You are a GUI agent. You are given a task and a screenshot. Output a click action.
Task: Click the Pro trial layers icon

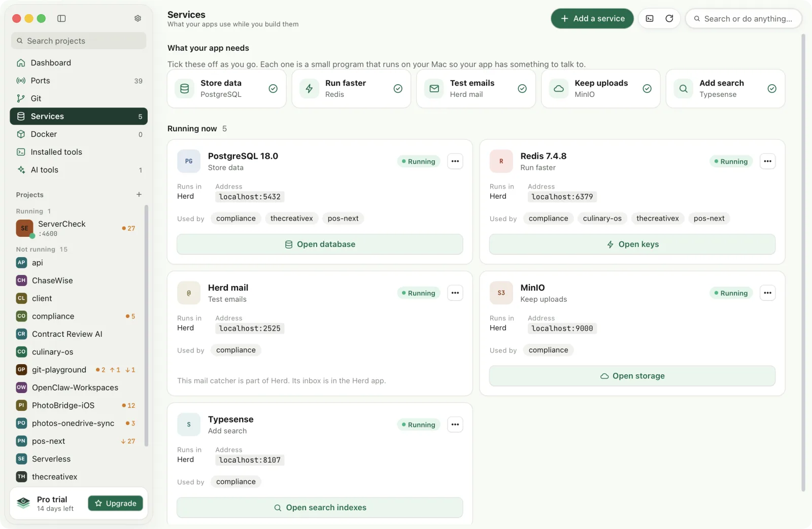pyautogui.click(x=23, y=503)
